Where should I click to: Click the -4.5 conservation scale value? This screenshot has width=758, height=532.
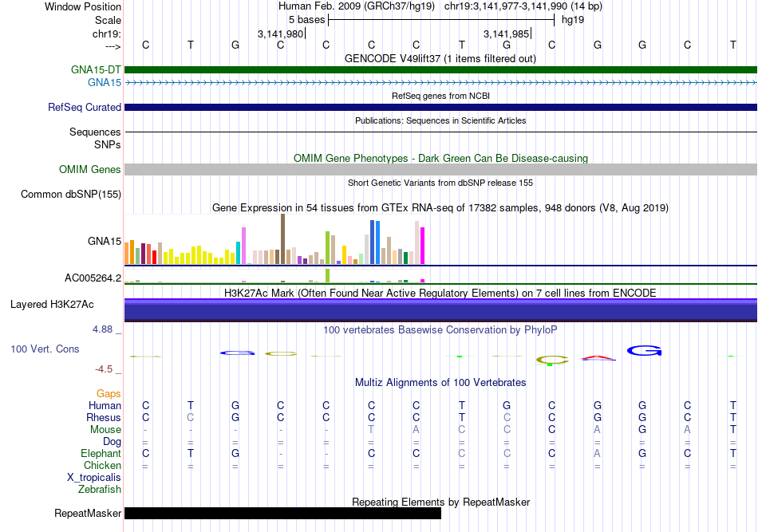(104, 369)
